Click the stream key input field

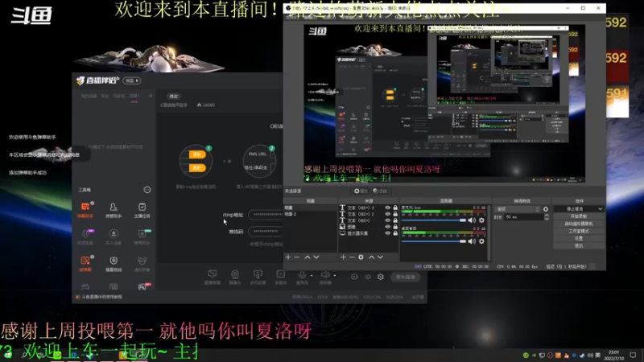pos(266,231)
